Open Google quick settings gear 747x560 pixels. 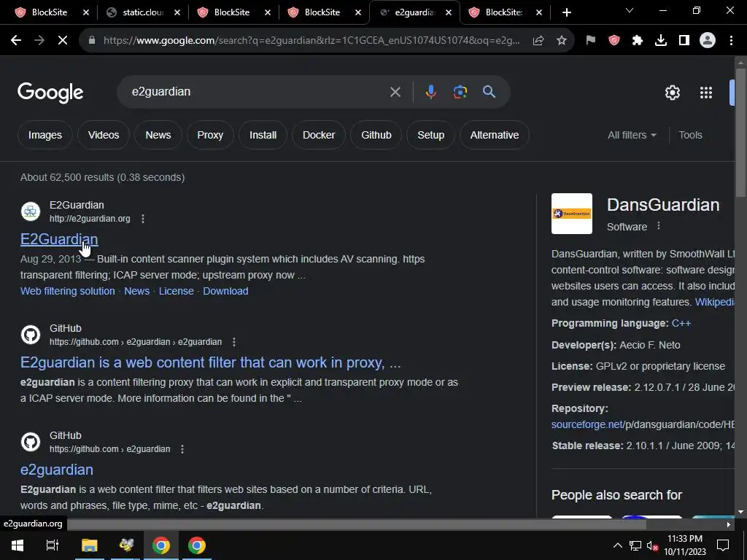click(672, 93)
